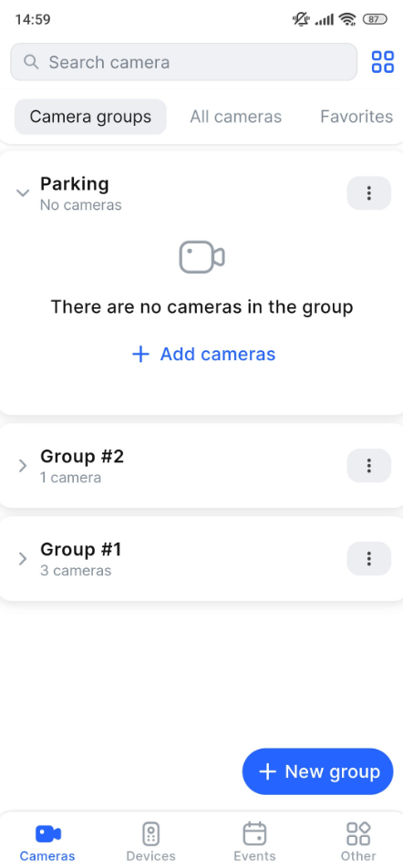The width and height of the screenshot is (403, 868).
Task: Tap the Devices icon in bottom bar
Action: (150, 833)
